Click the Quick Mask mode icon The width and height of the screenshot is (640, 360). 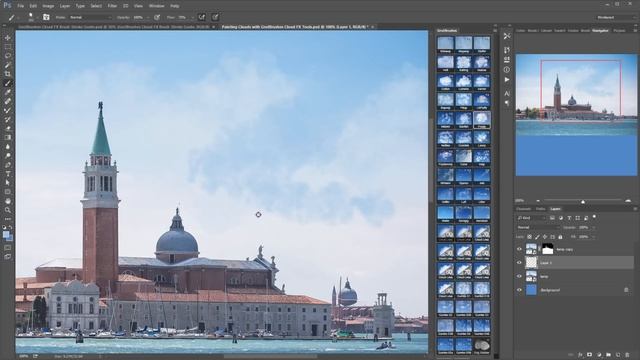tap(8, 248)
